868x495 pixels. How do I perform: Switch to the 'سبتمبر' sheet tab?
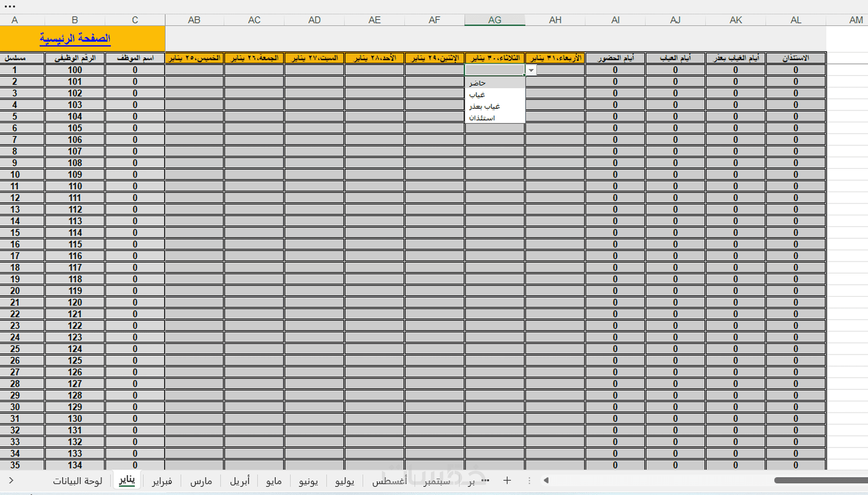437,481
